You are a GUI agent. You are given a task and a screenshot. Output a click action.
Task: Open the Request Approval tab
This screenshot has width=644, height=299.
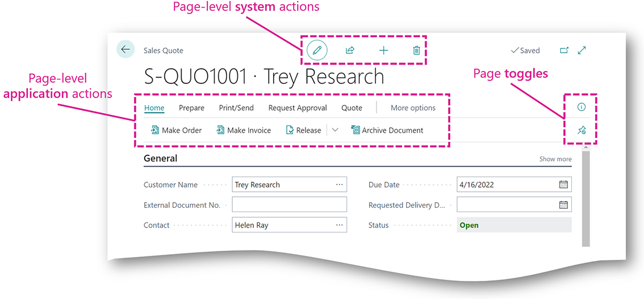click(x=298, y=108)
